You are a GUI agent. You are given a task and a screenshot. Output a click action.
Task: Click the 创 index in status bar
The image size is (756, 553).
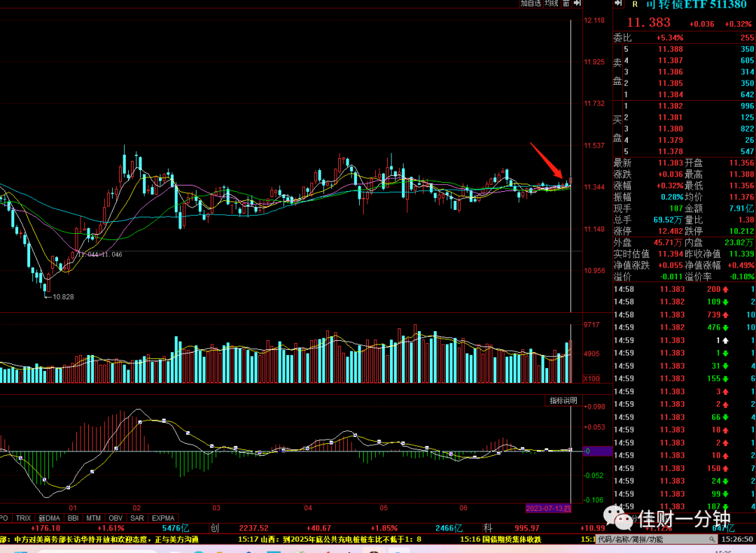tap(215, 528)
